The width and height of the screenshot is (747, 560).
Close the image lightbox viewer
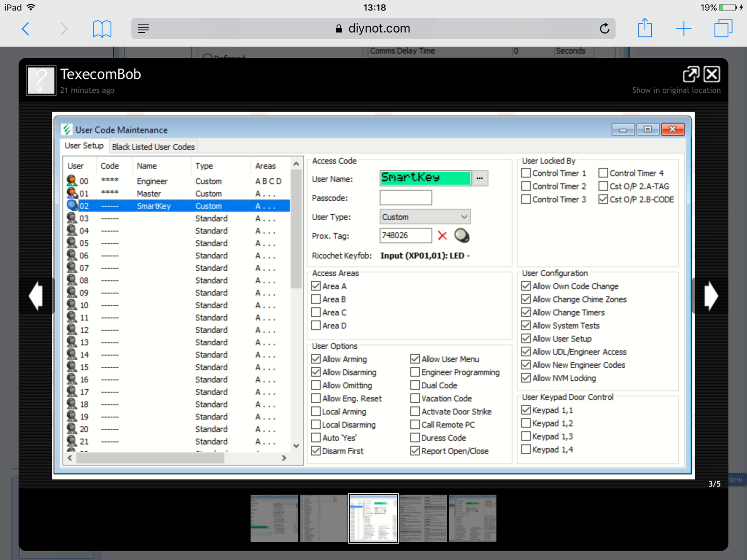point(712,74)
